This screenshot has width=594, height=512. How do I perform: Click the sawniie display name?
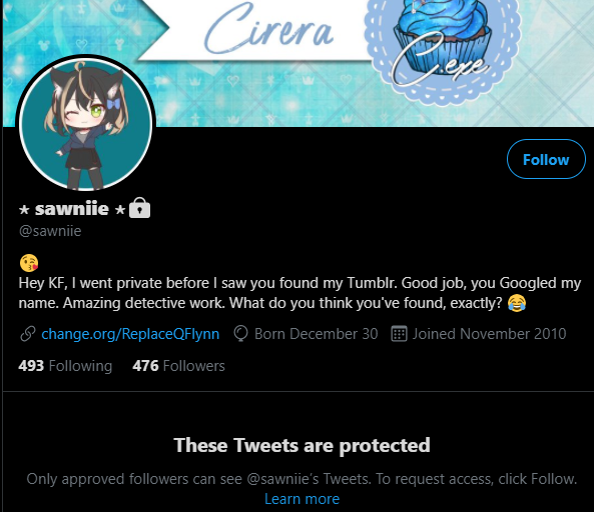coord(72,209)
